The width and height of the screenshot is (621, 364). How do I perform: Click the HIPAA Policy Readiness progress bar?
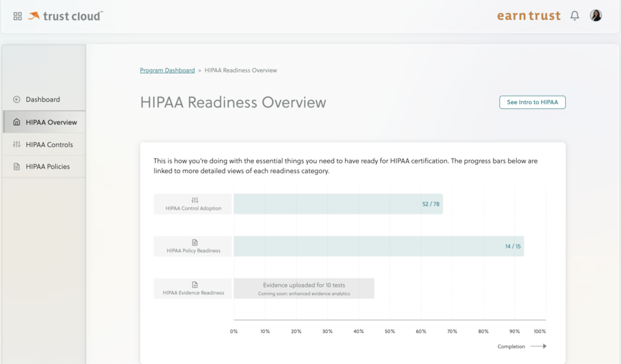pos(378,246)
